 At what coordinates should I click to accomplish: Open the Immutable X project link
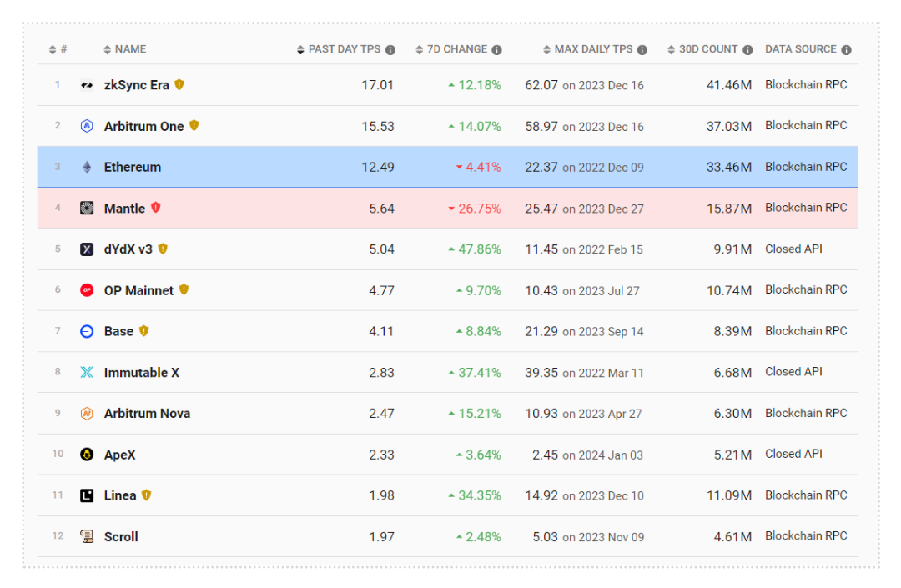(141, 373)
